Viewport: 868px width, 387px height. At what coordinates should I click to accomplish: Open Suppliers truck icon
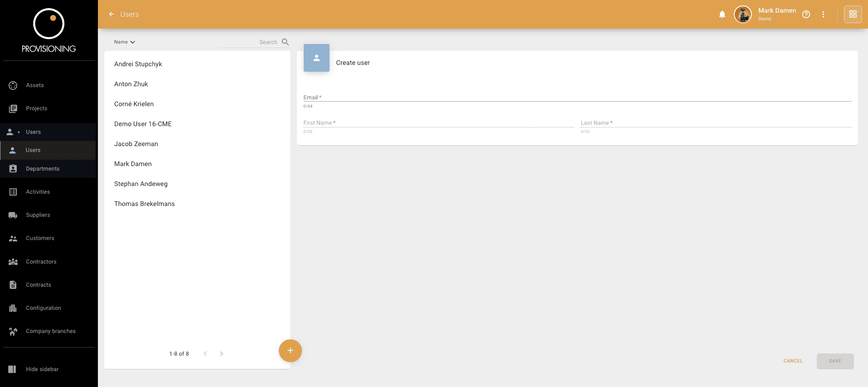13,215
